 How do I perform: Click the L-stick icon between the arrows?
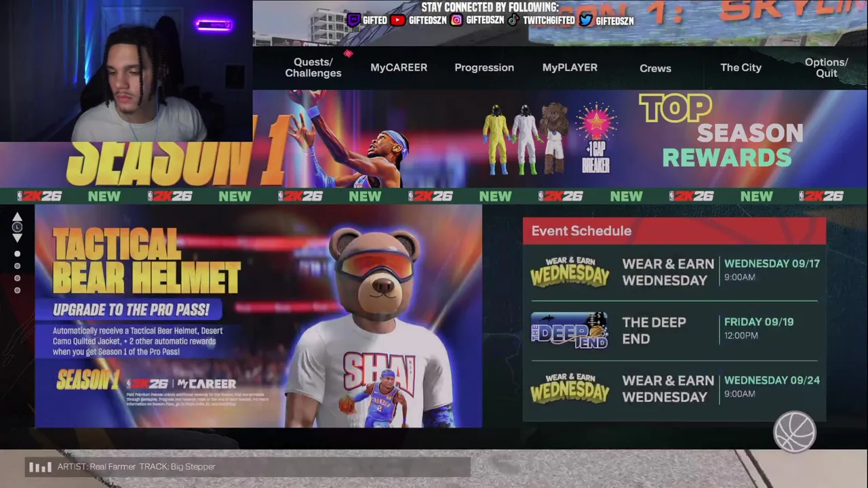[18, 227]
